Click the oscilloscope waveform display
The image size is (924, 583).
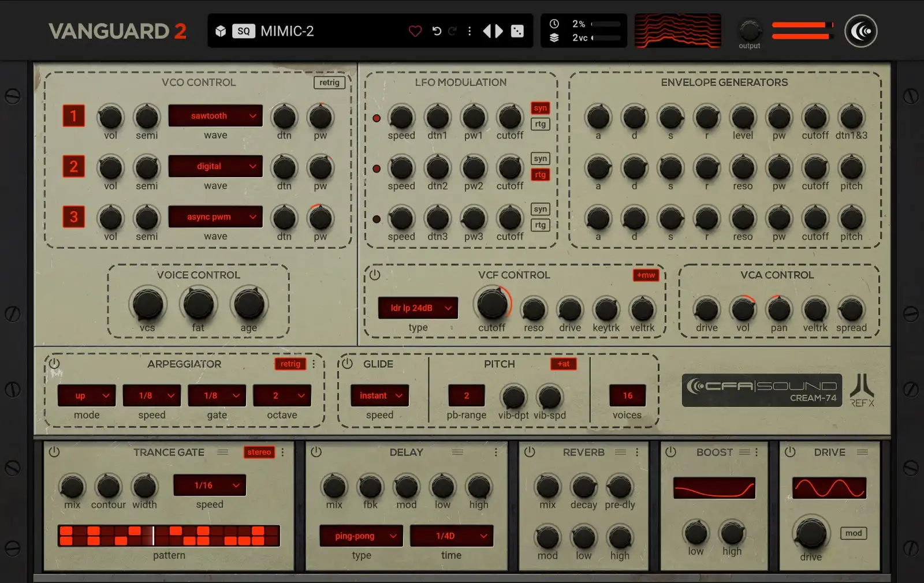click(x=678, y=31)
